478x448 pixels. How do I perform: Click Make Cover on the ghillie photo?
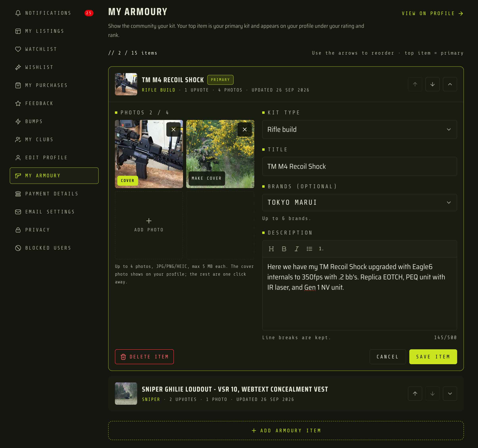point(206,179)
